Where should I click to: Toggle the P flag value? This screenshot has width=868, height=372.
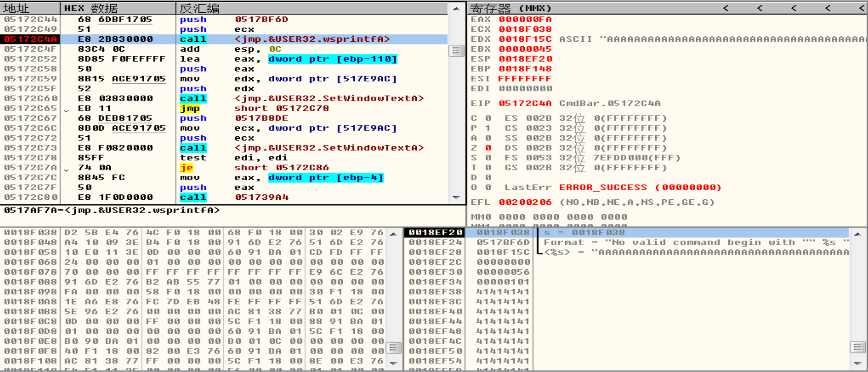coord(488,128)
